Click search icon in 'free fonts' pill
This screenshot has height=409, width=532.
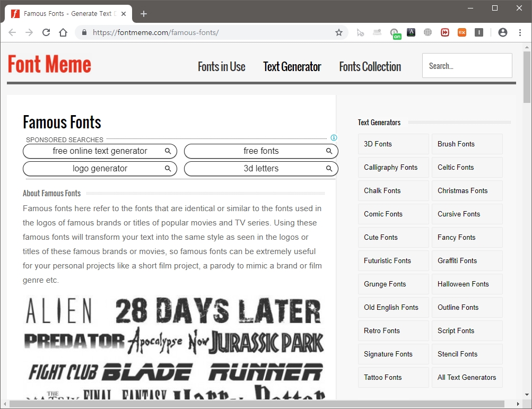(329, 151)
